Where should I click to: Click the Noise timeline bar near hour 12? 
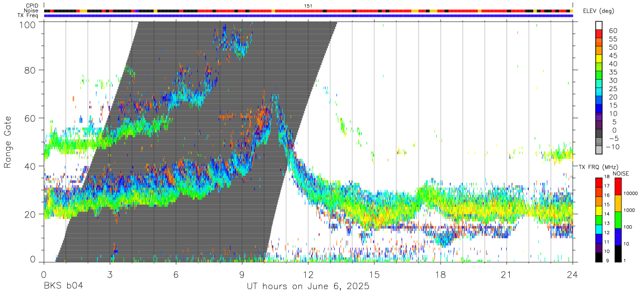(308, 10)
